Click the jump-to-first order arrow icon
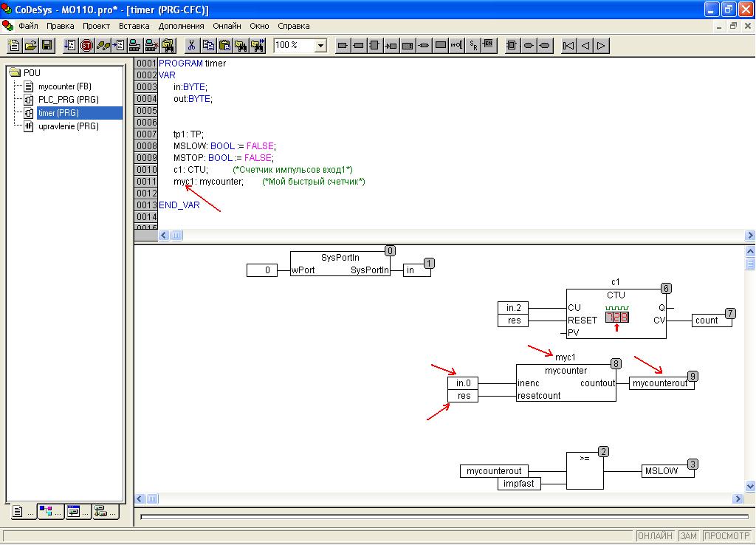 coord(568,46)
